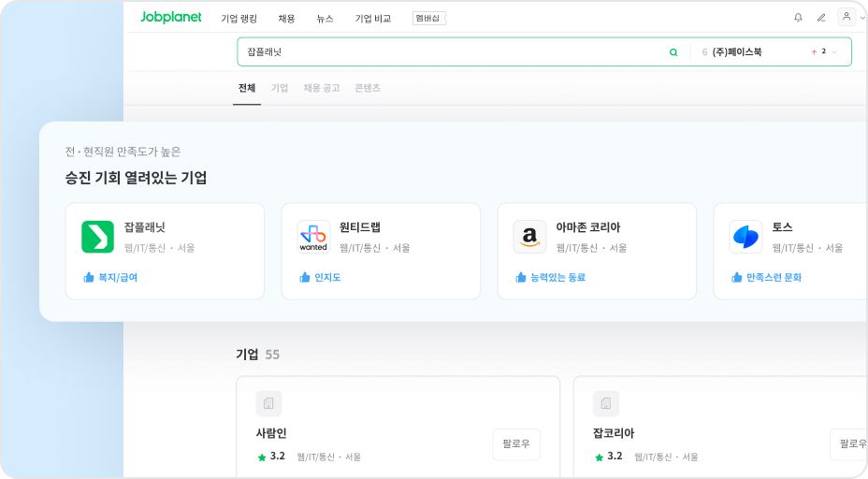Click the 잡플래닛 green logo icon

click(97, 237)
